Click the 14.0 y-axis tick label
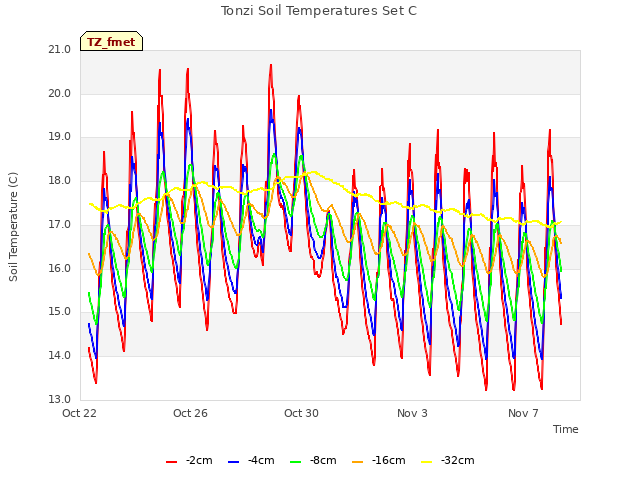 (60, 356)
